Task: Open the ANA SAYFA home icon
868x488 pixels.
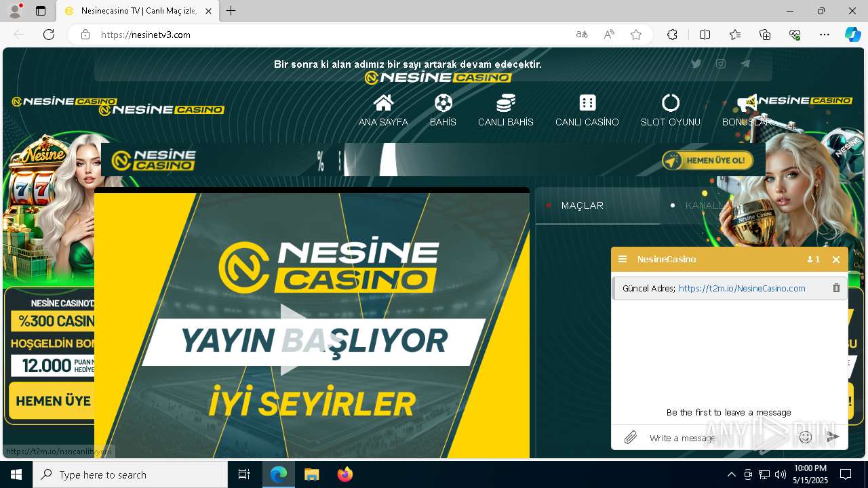Action: tap(383, 103)
